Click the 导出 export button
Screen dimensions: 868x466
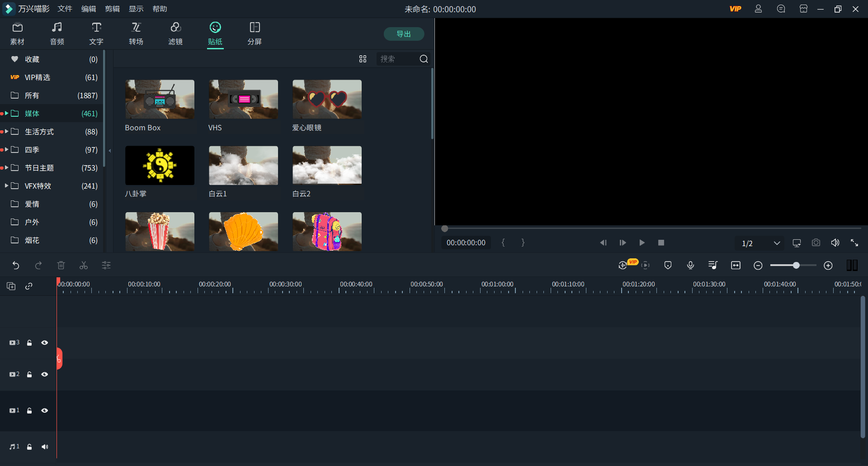click(404, 34)
